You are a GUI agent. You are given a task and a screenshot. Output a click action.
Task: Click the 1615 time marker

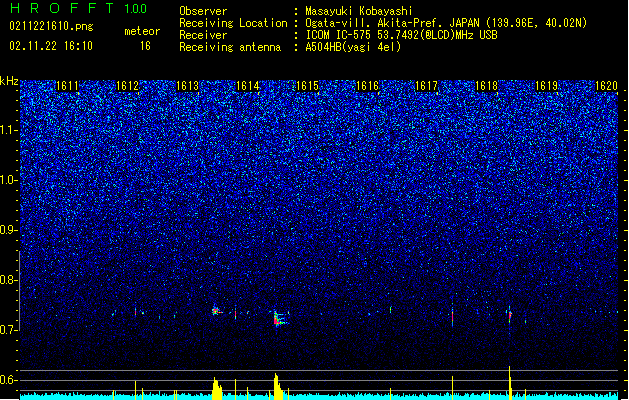pyautogui.click(x=307, y=86)
